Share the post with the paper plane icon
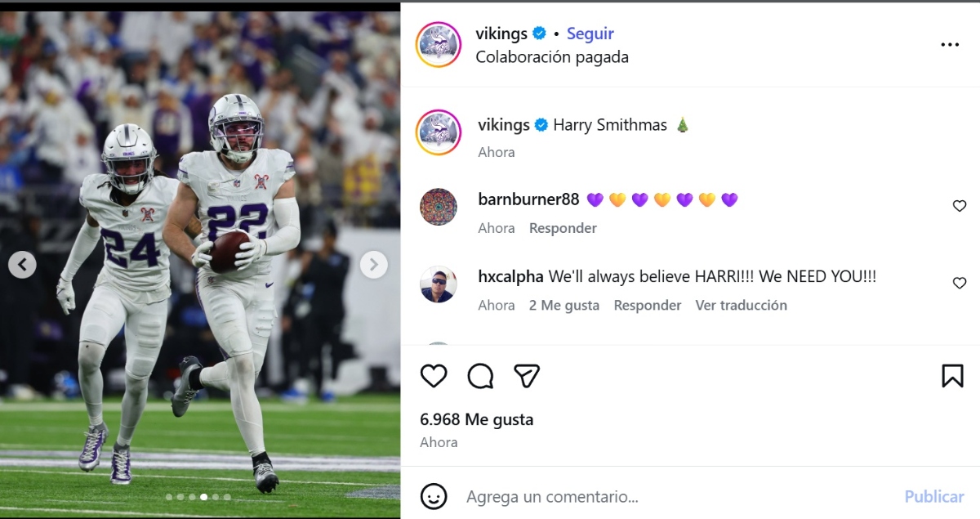Screen dimensions: 980x519 pos(528,376)
